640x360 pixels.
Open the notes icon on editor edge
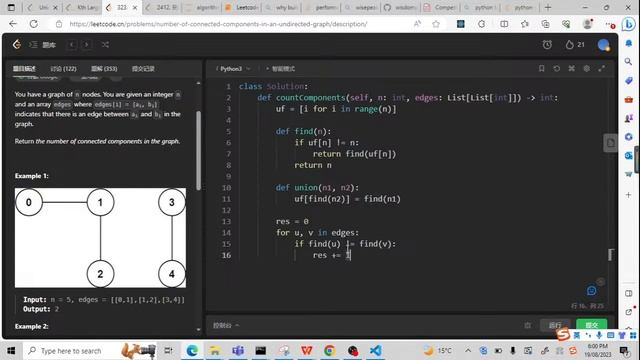tap(610, 143)
